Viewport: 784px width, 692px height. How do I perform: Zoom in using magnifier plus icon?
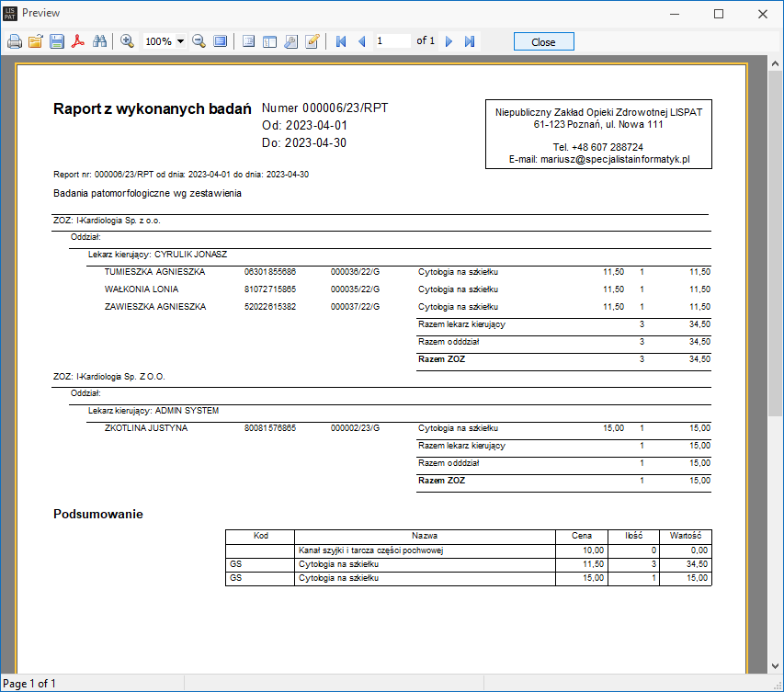[128, 41]
